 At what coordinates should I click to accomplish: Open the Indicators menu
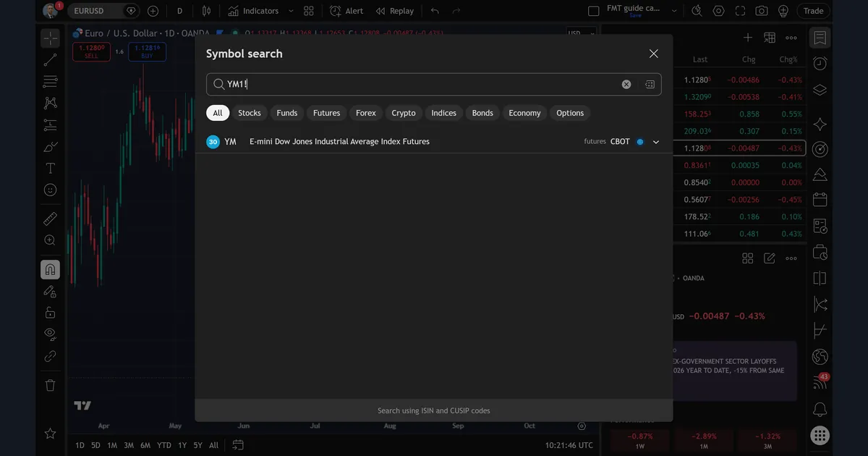click(x=253, y=11)
